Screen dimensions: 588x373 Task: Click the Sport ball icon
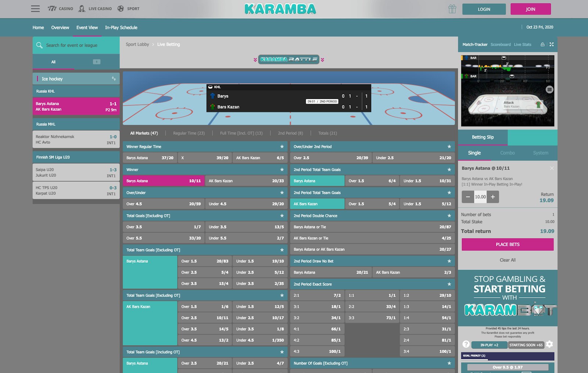tap(120, 8)
